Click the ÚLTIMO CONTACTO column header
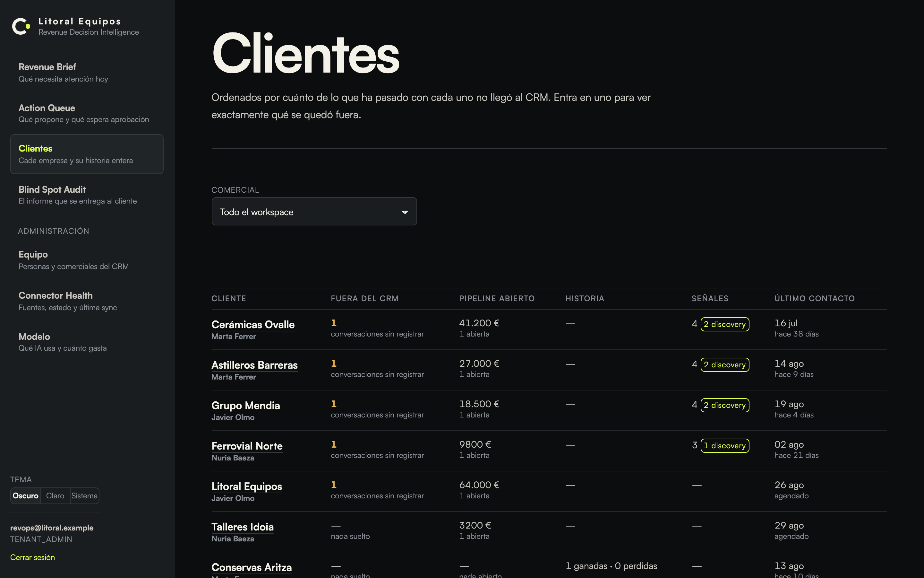Image resolution: width=924 pixels, height=578 pixels. [x=814, y=299]
